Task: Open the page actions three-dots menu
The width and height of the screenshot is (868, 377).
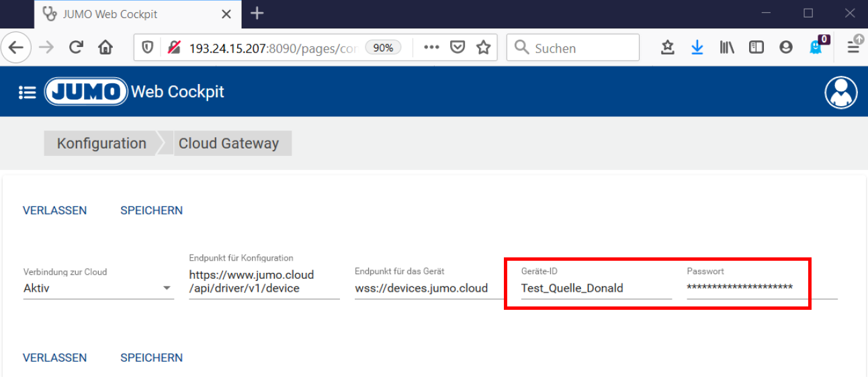Action: (x=431, y=48)
